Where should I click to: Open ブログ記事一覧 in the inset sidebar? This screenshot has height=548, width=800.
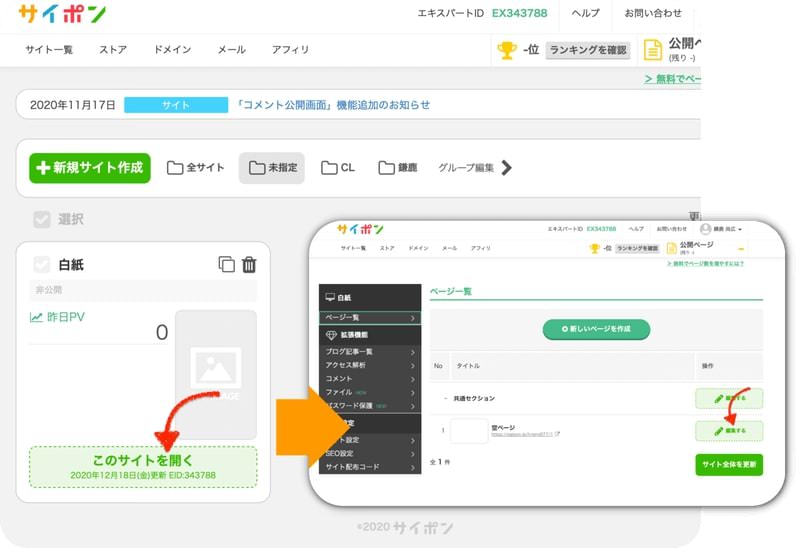pyautogui.click(x=370, y=352)
